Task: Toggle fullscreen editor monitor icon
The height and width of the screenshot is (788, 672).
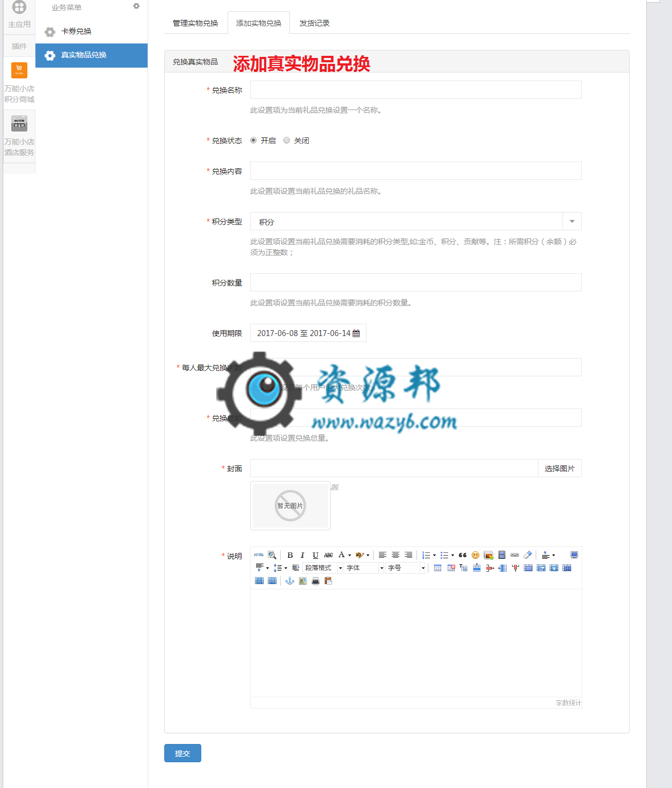Action: (x=574, y=555)
